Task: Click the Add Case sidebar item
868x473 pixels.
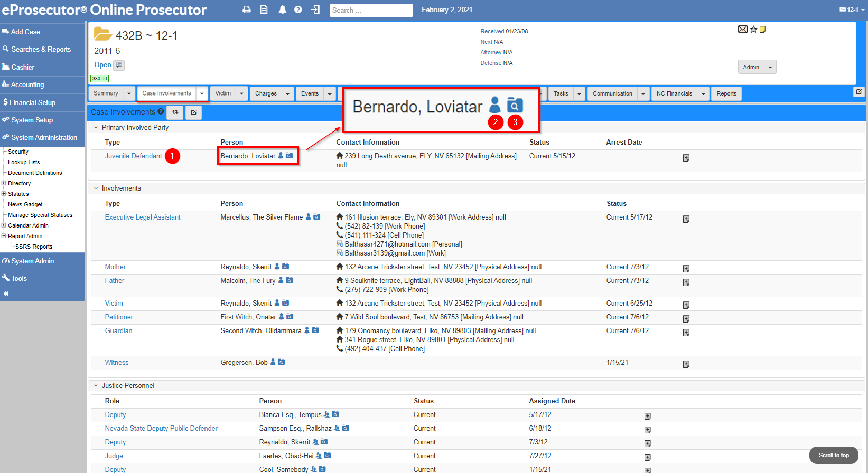Action: pyautogui.click(x=42, y=32)
